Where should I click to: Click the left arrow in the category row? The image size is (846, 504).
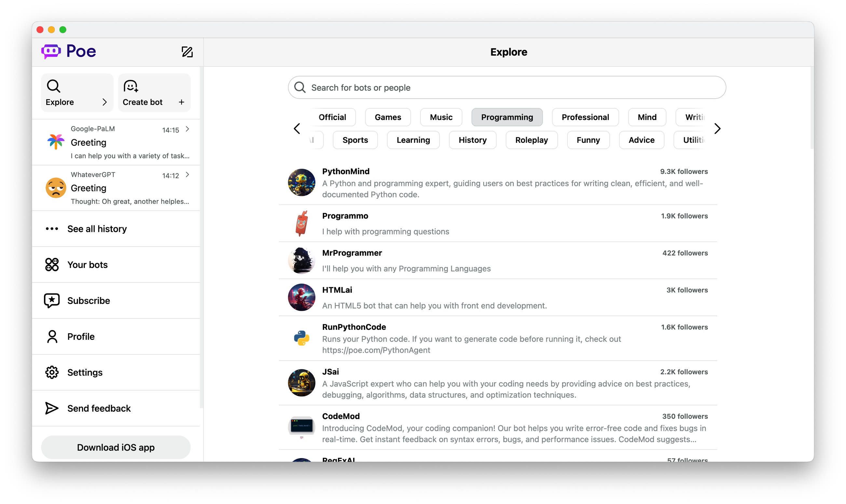[297, 128]
